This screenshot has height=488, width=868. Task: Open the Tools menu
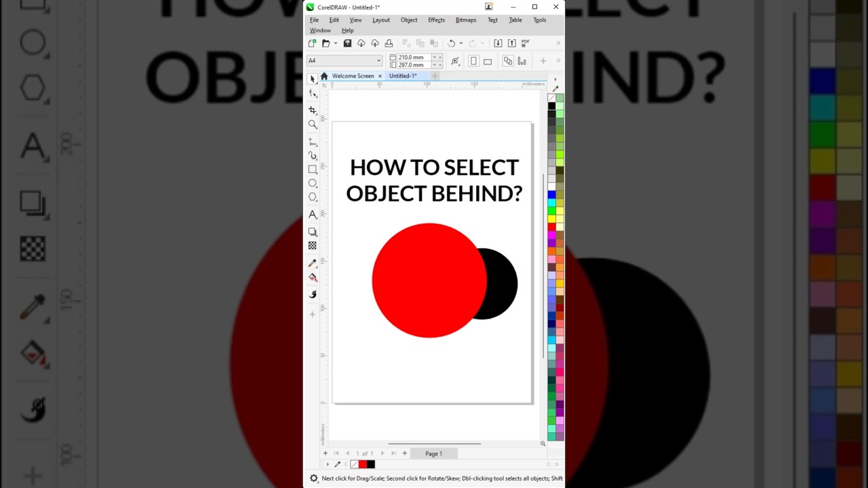coord(540,20)
